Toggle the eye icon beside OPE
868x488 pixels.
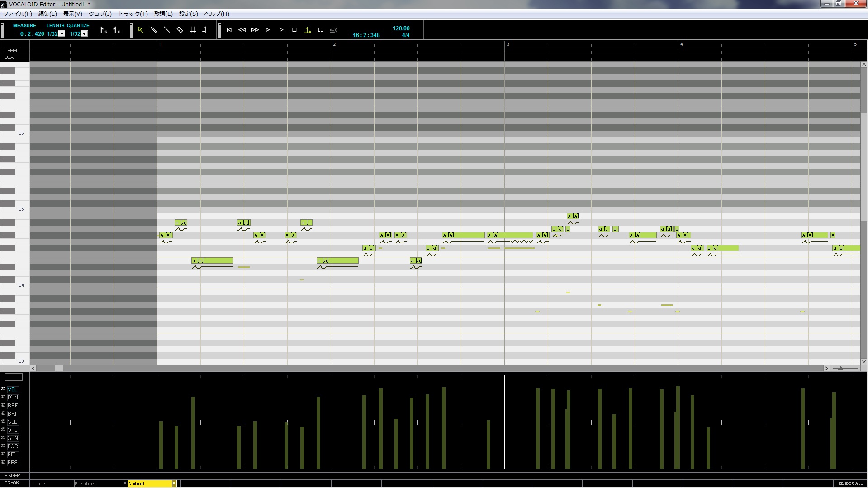click(x=3, y=430)
